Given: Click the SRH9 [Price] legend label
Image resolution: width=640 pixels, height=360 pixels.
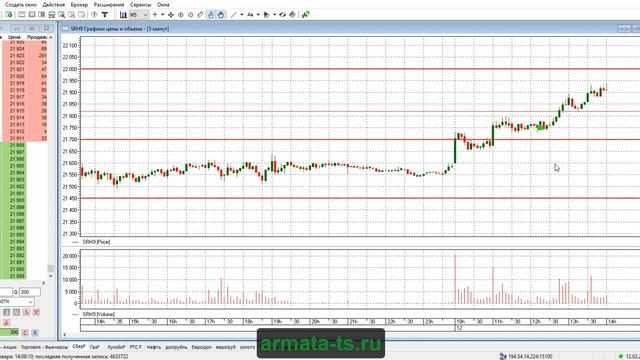Looking at the screenshot, I should [96, 242].
